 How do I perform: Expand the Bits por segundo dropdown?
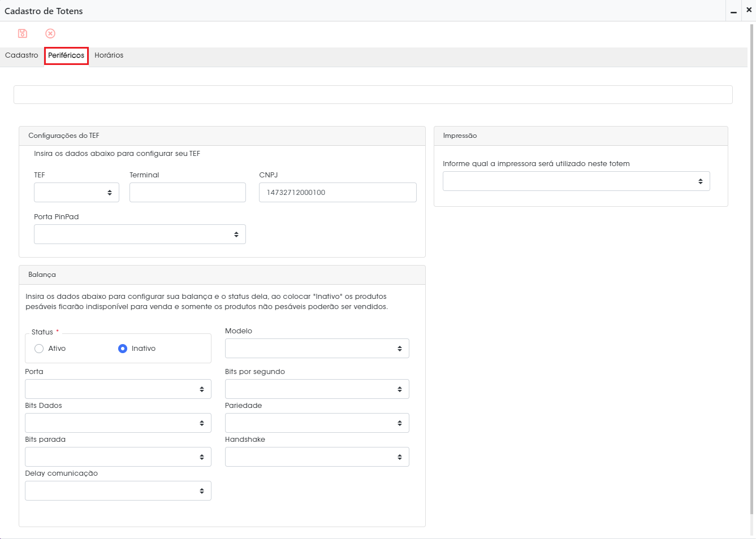point(317,389)
